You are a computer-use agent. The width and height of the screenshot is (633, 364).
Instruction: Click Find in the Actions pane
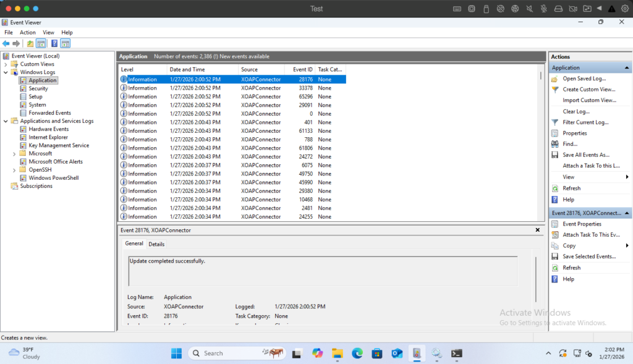tap(569, 144)
